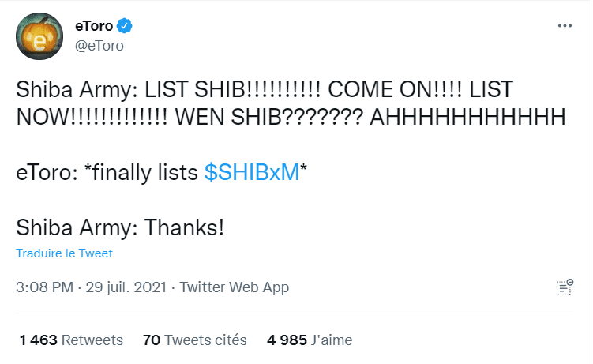Click the blue verified badge
This screenshot has width=593, height=364.
pyautogui.click(x=125, y=26)
